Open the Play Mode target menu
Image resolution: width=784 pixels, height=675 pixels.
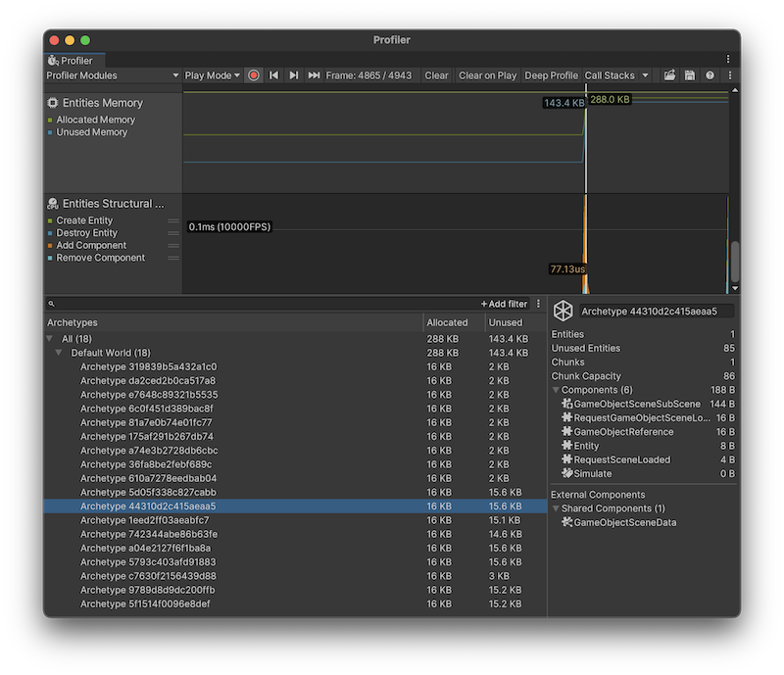(x=212, y=74)
